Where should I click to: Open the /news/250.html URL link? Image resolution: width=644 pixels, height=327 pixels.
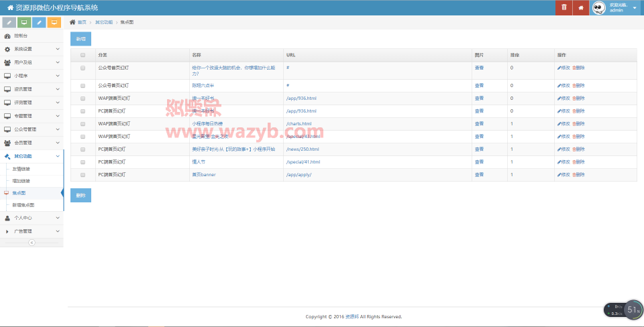coord(303,149)
